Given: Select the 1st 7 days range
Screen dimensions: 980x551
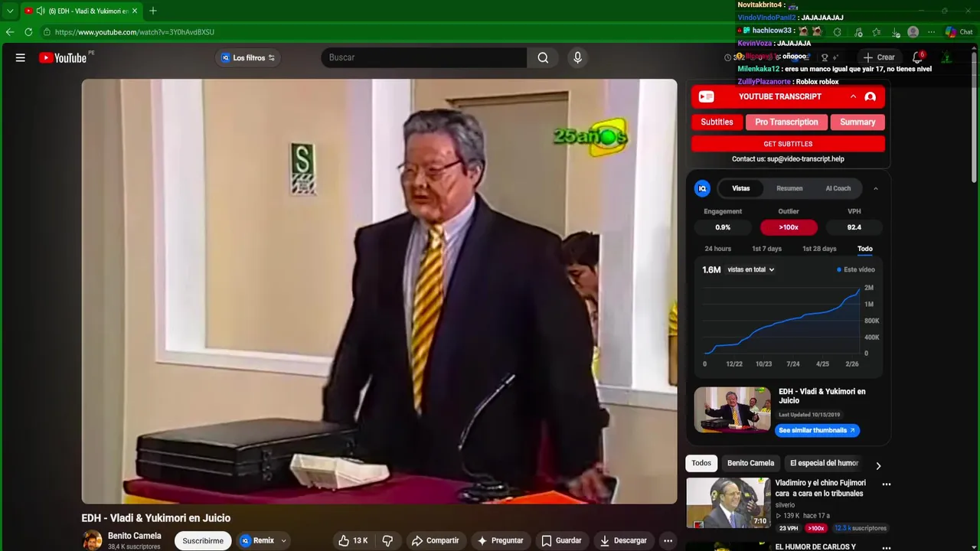Looking at the screenshot, I should click(766, 249).
